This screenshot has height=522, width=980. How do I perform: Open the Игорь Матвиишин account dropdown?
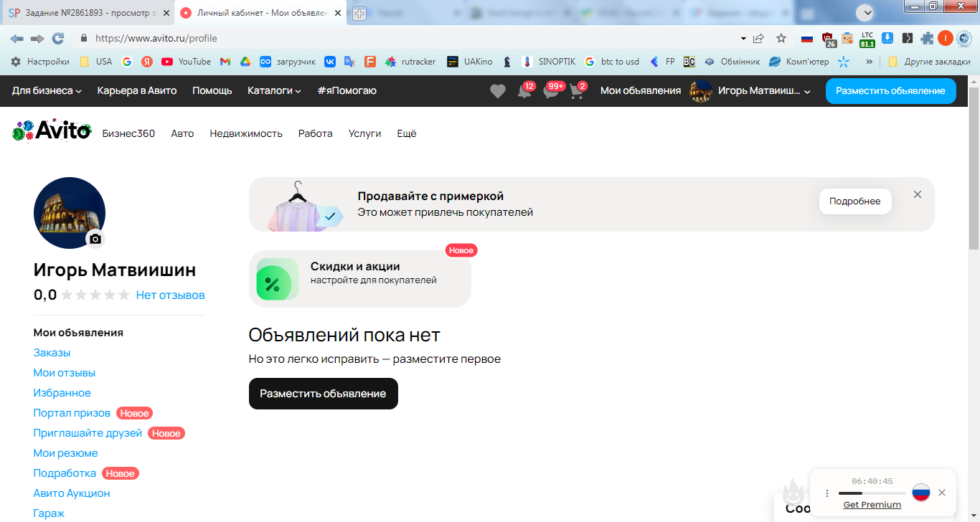point(750,91)
